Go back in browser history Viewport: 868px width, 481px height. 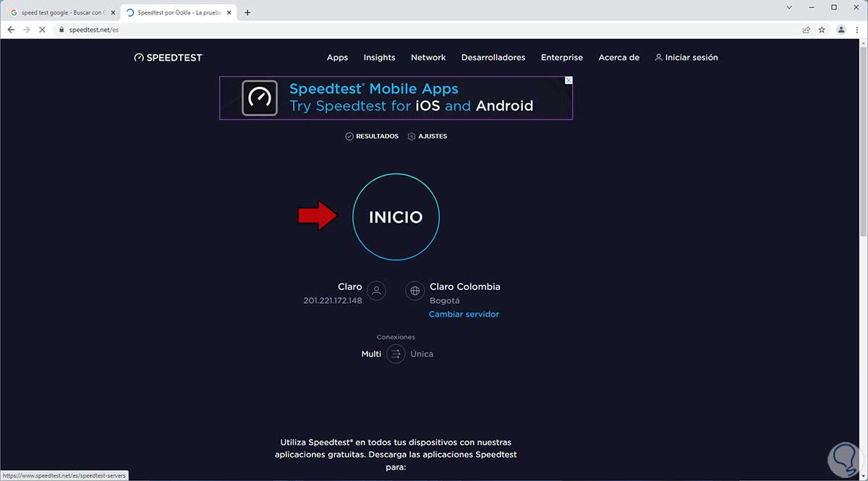[11, 30]
